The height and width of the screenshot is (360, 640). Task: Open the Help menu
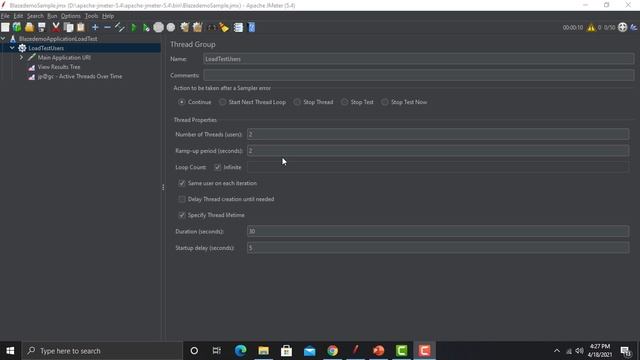pyautogui.click(x=108, y=16)
